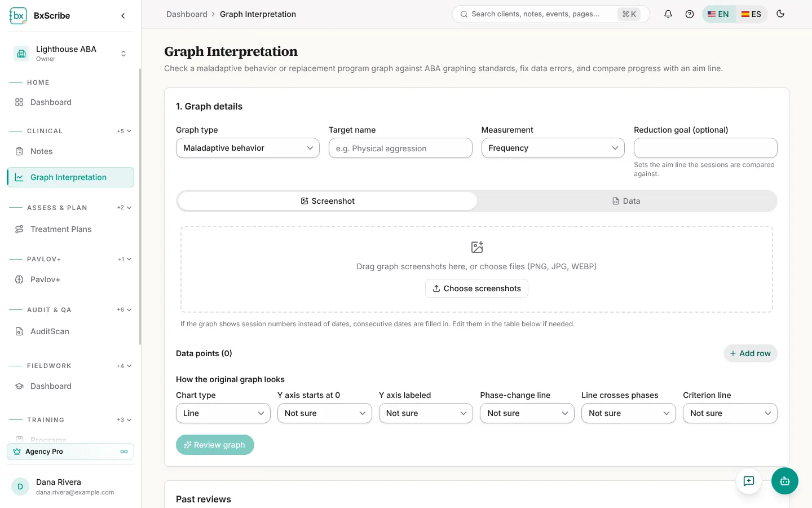Image resolution: width=812 pixels, height=508 pixels.
Task: Click the Target name input field
Action: (400, 148)
